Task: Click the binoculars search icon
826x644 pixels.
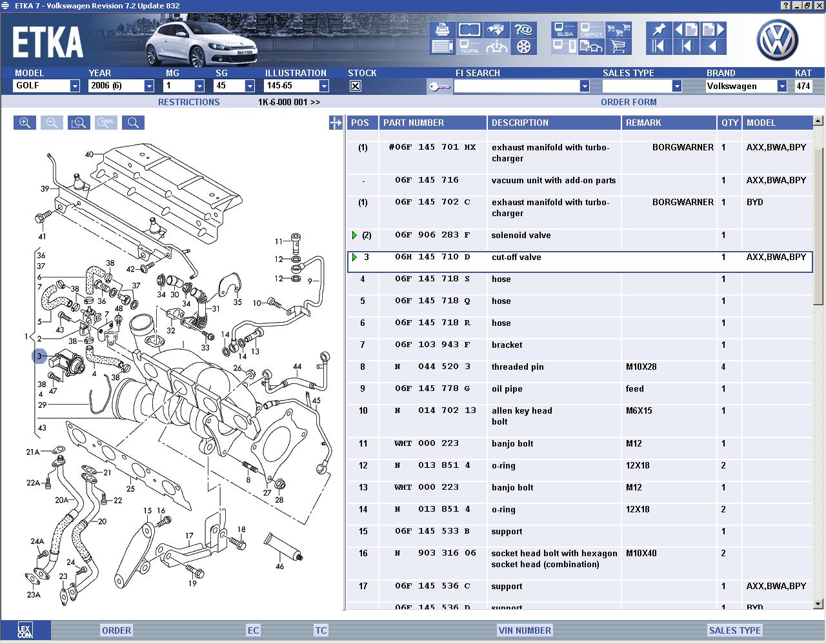Action: click(496, 30)
